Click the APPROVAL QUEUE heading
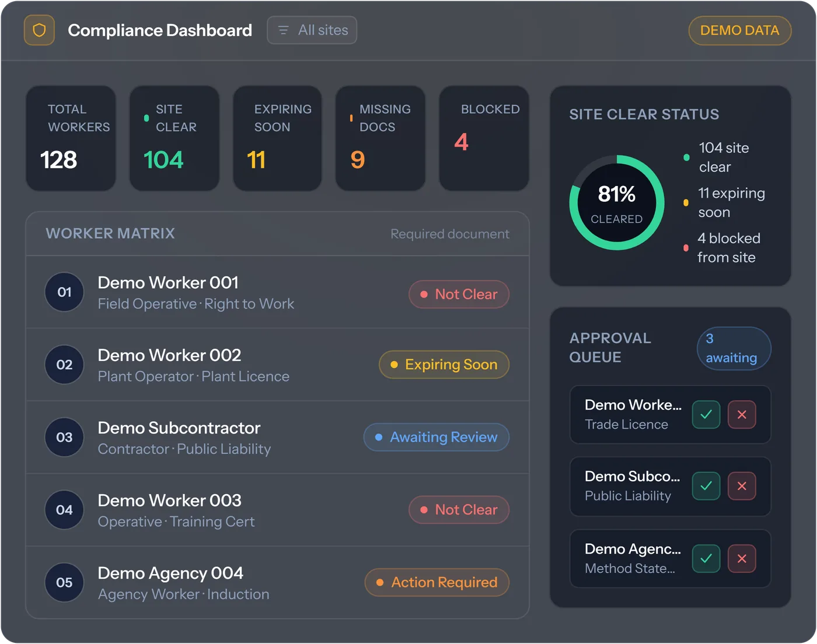Viewport: 817px width, 644px height. pyautogui.click(x=610, y=348)
